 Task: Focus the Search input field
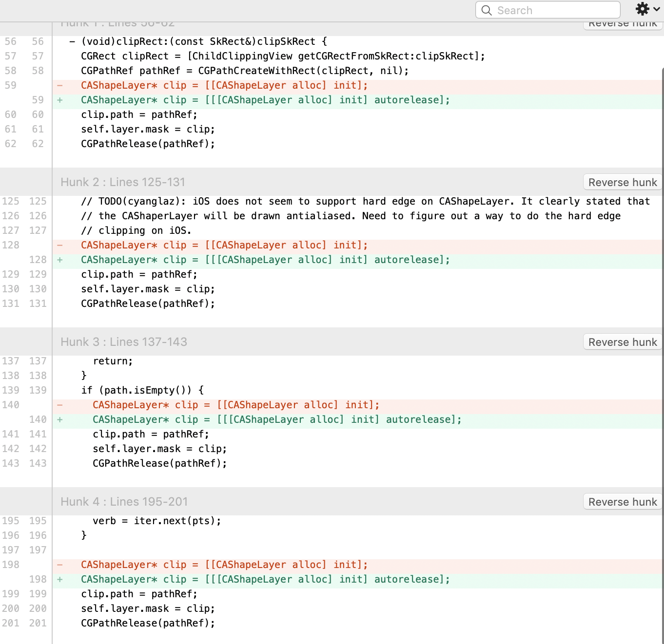coord(548,10)
